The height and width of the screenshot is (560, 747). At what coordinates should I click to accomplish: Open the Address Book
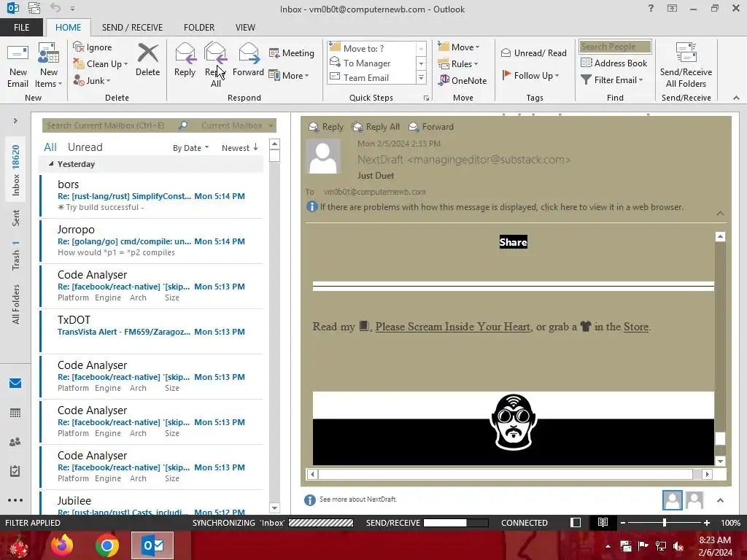coord(614,63)
